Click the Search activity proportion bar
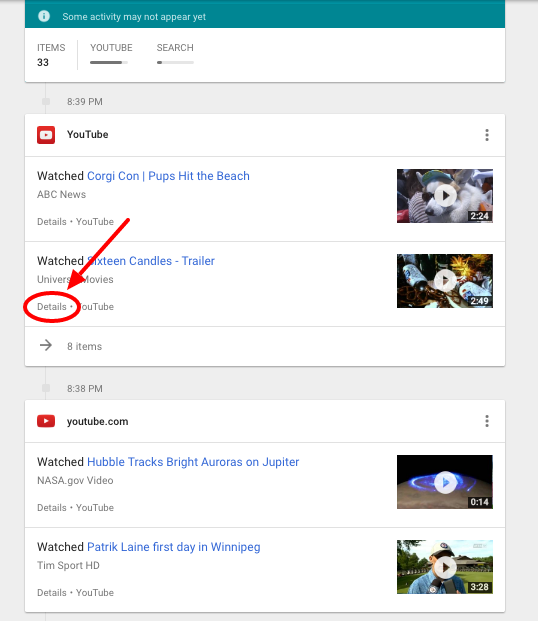The image size is (538, 621). click(175, 63)
